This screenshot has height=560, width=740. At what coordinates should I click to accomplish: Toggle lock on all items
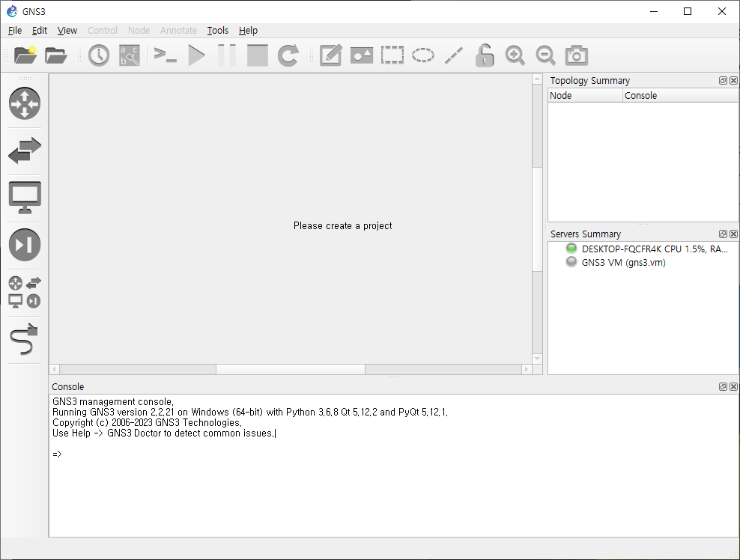coord(484,55)
